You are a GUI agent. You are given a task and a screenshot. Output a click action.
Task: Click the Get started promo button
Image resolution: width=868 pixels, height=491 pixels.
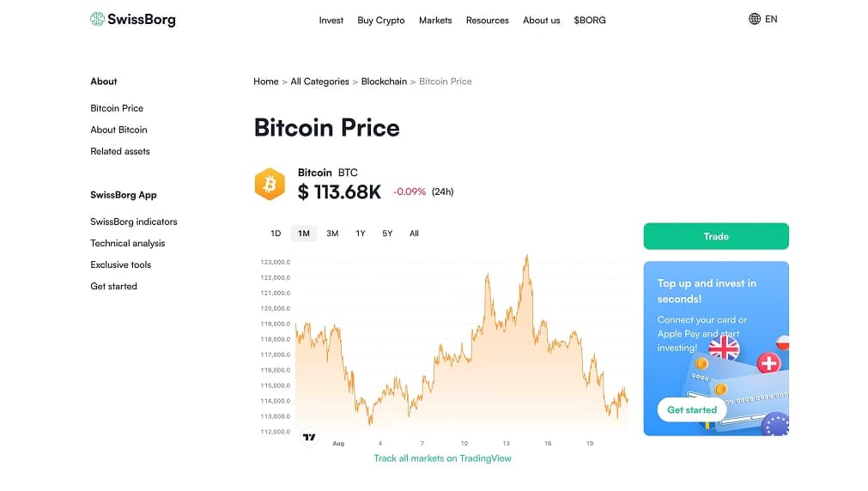click(692, 409)
